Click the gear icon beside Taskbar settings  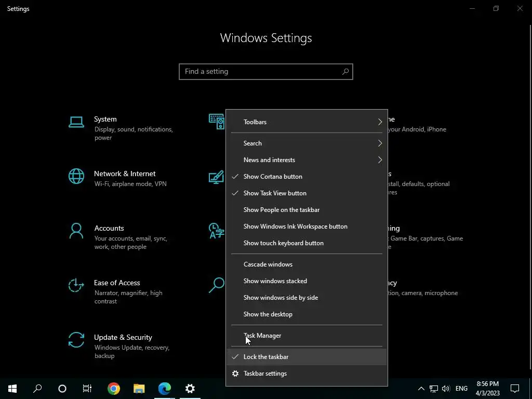(x=235, y=374)
